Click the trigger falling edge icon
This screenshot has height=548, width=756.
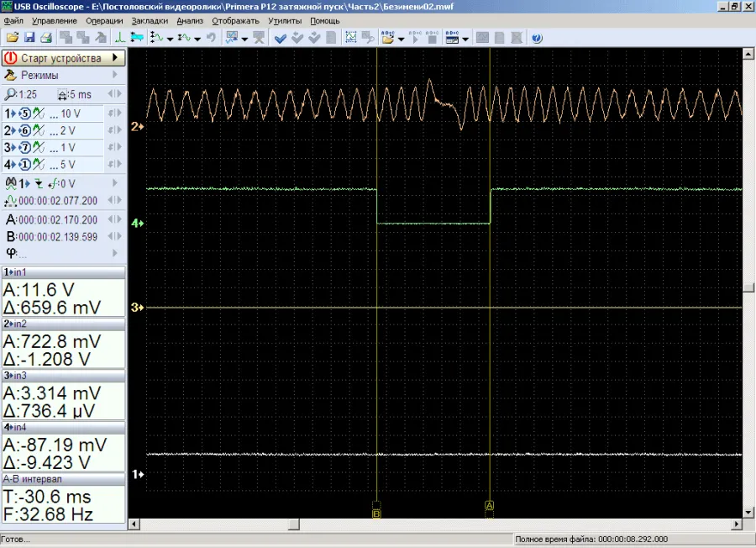coord(39,184)
